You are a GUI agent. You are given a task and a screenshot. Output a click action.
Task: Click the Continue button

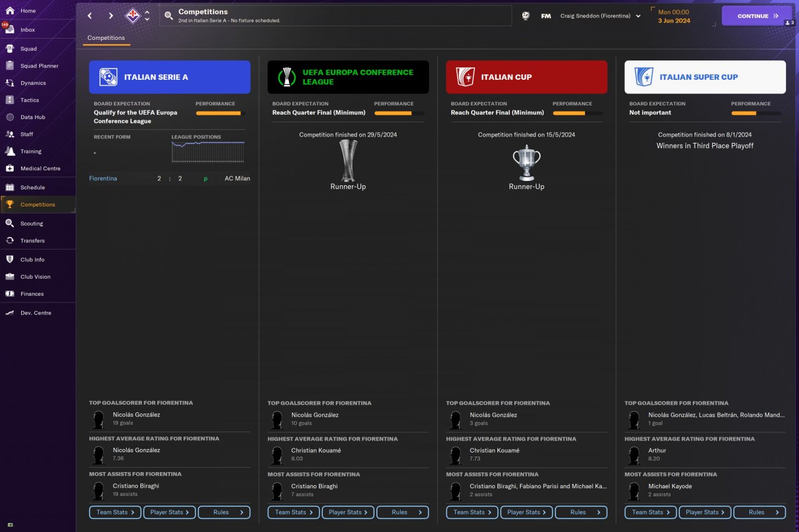[757, 16]
